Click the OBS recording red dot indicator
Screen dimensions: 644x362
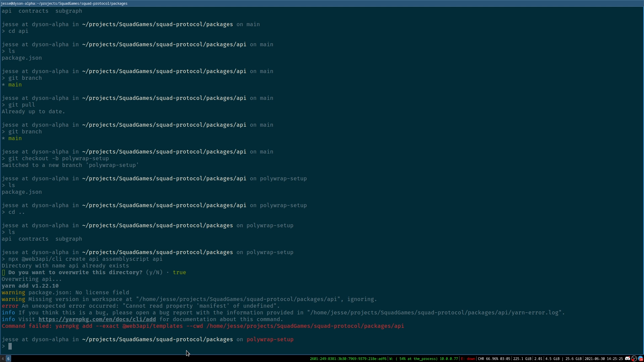tap(632, 360)
